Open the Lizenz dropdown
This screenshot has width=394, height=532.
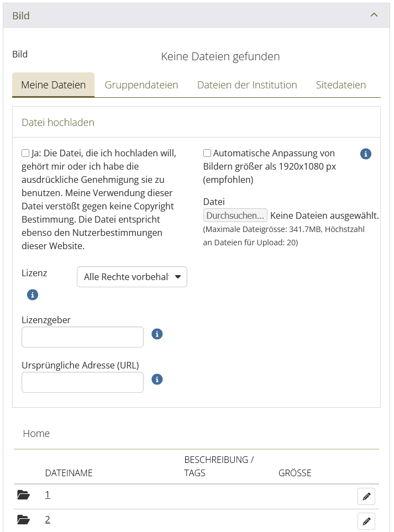132,277
